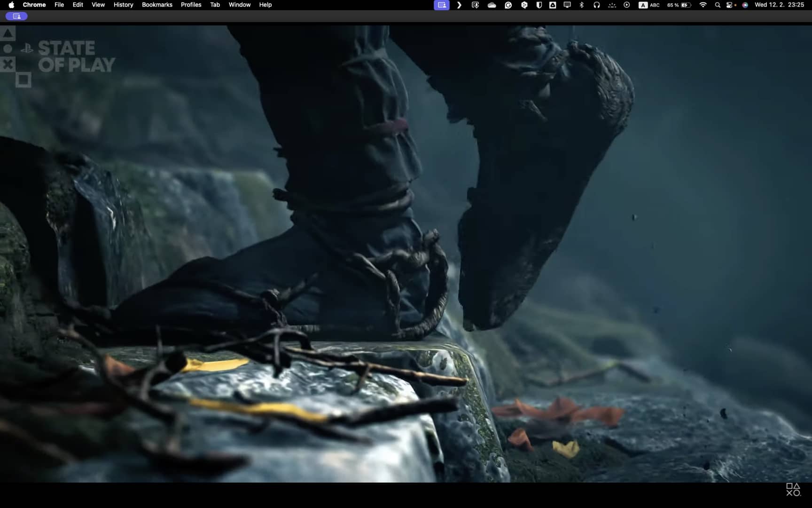Open the headphones audio menu

tap(596, 5)
